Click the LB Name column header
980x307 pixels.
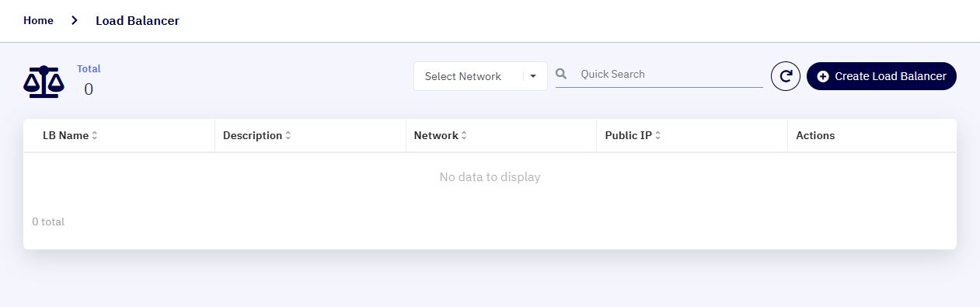pyautogui.click(x=66, y=135)
